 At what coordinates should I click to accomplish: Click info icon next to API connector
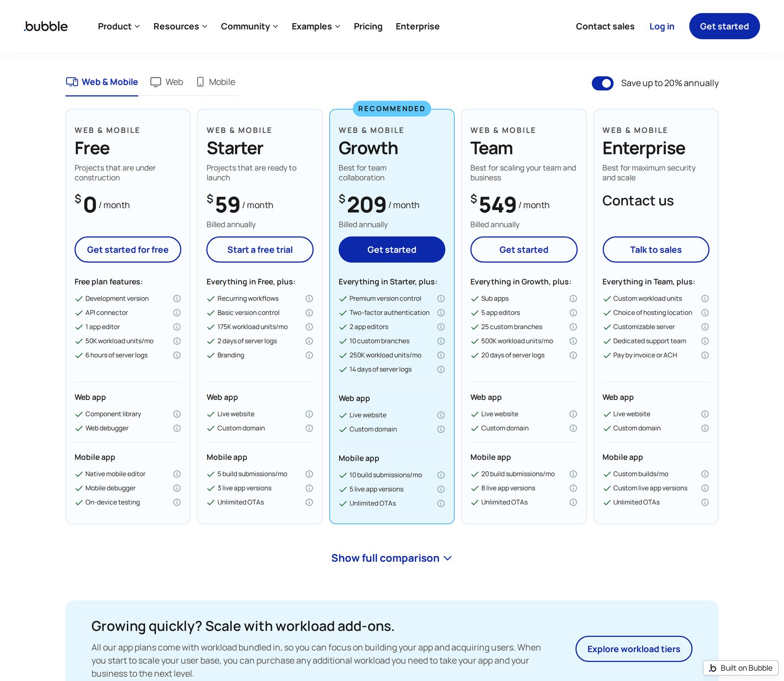click(x=177, y=313)
